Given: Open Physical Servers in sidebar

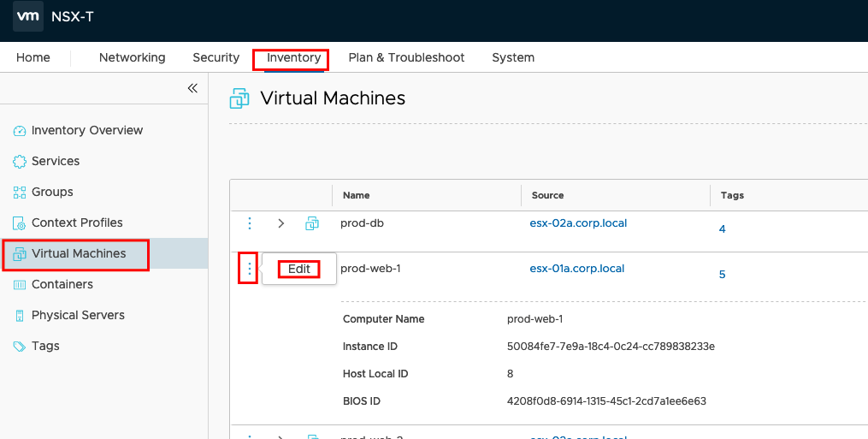Looking at the screenshot, I should click(78, 316).
